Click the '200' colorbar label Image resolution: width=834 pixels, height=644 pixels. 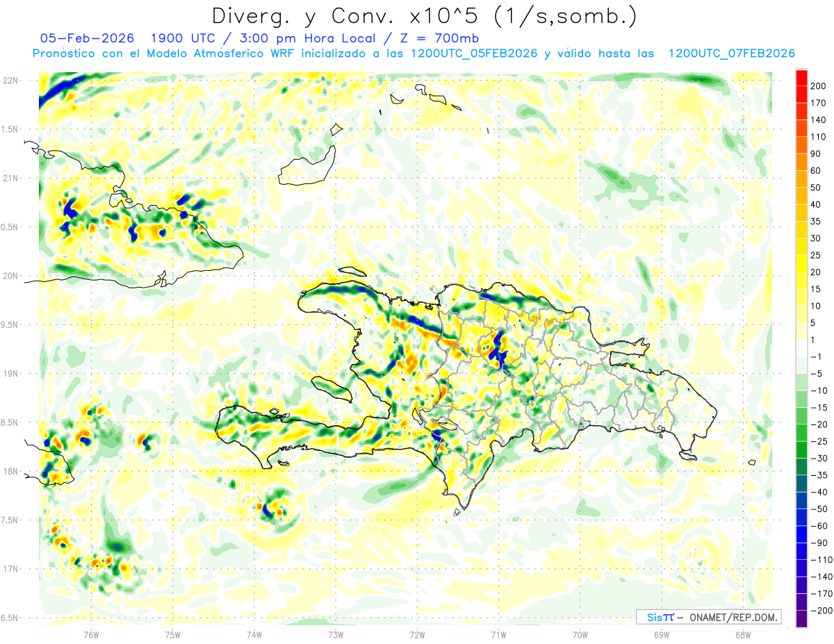(818, 86)
